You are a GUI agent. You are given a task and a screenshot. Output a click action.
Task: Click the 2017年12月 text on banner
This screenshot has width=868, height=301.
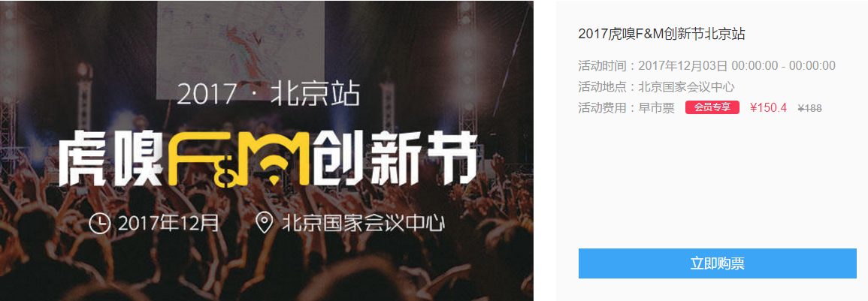pyautogui.click(x=168, y=223)
